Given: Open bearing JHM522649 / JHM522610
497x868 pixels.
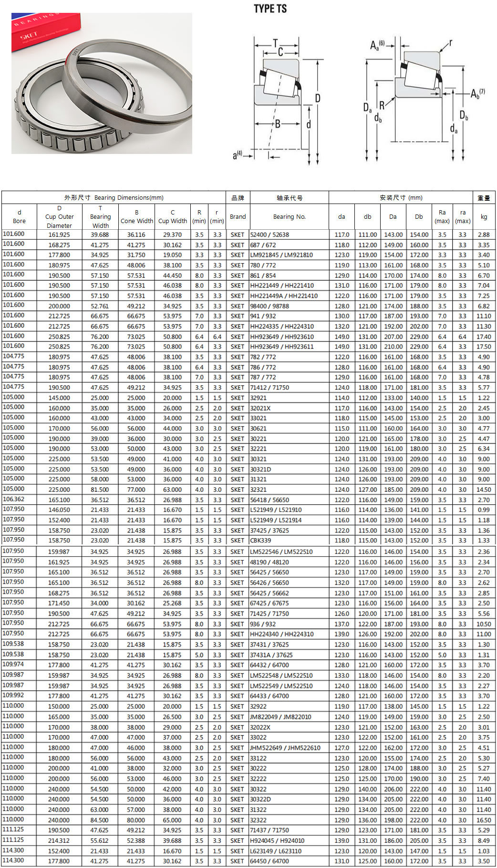Looking at the screenshot, I should tap(285, 748).
